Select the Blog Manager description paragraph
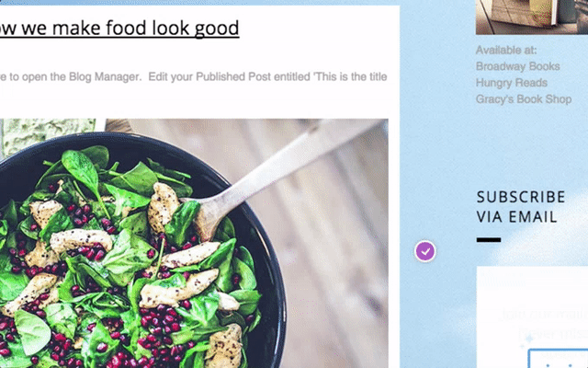 click(x=194, y=76)
